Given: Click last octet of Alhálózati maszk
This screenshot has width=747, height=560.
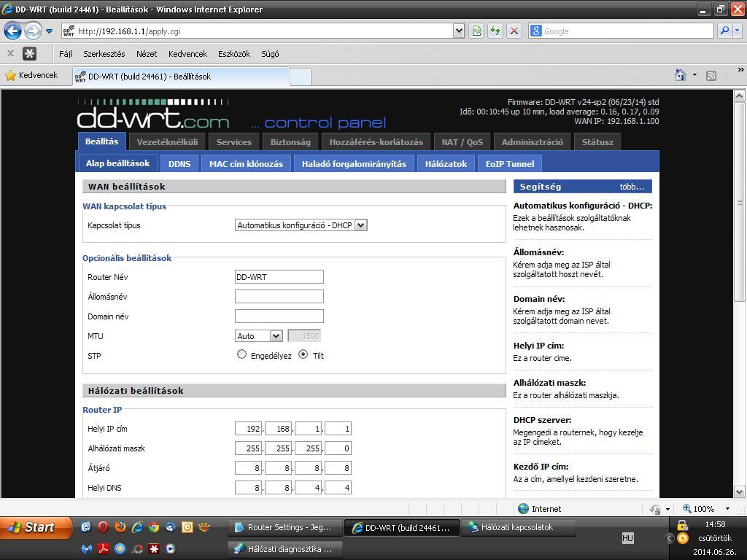Looking at the screenshot, I should click(338, 448).
